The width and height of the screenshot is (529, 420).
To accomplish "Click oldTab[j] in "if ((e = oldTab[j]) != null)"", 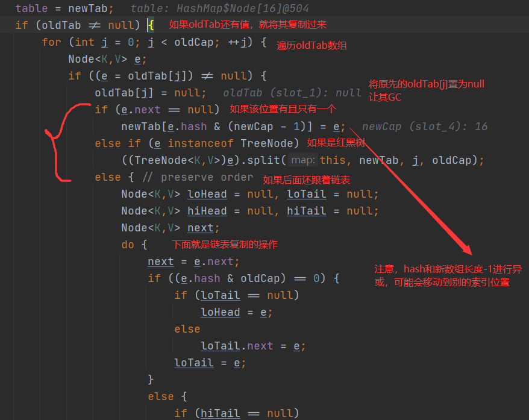I will tap(157, 76).
